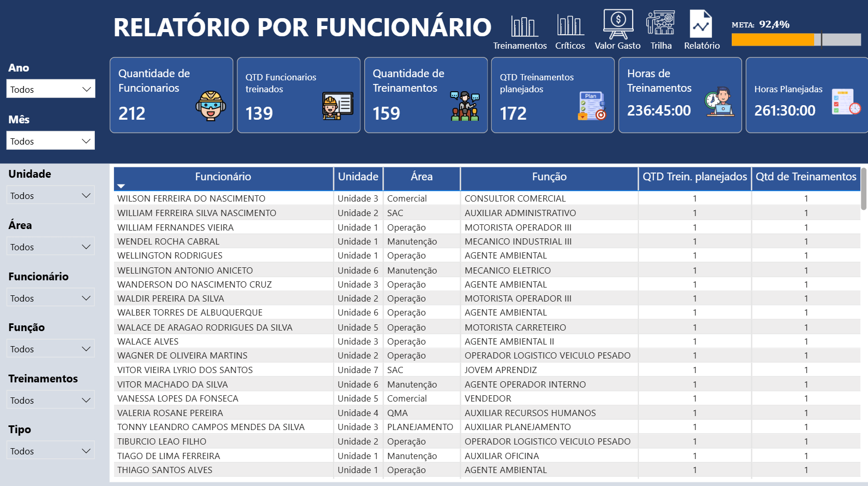Click the clock person icon in Horas de Treinamentos
The image size is (868, 486).
pyautogui.click(x=719, y=102)
